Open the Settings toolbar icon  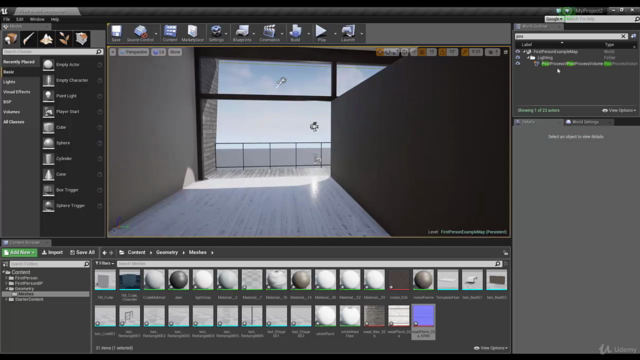[x=216, y=33]
